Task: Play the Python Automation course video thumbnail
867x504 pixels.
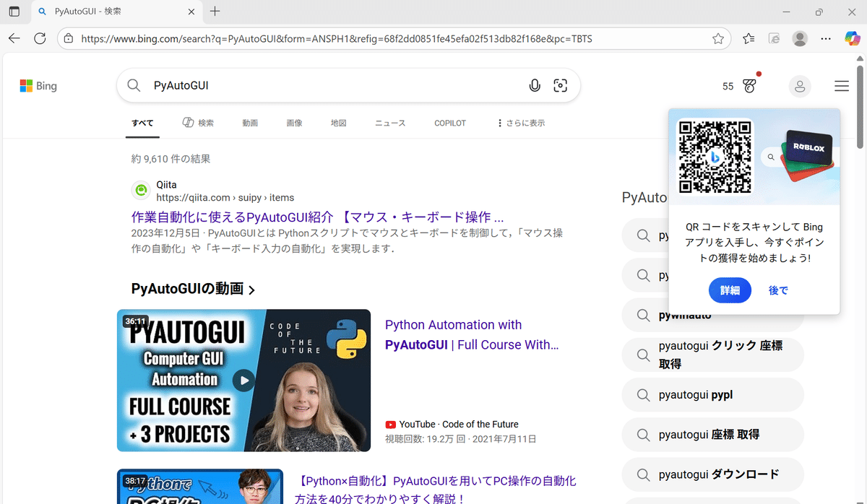Action: (x=245, y=381)
